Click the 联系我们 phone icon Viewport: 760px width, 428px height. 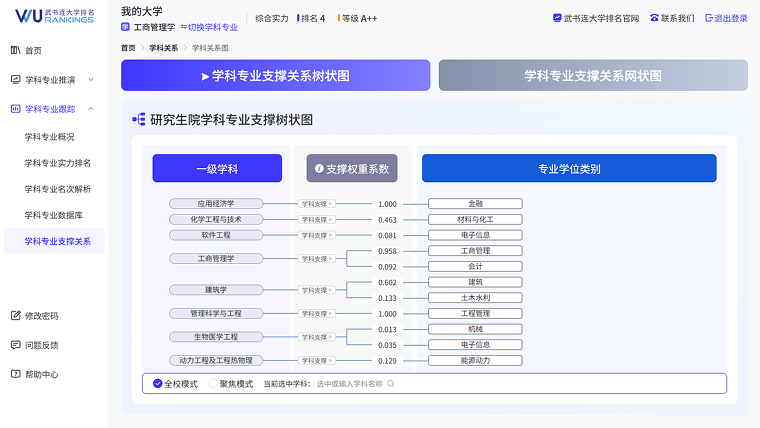(x=654, y=18)
